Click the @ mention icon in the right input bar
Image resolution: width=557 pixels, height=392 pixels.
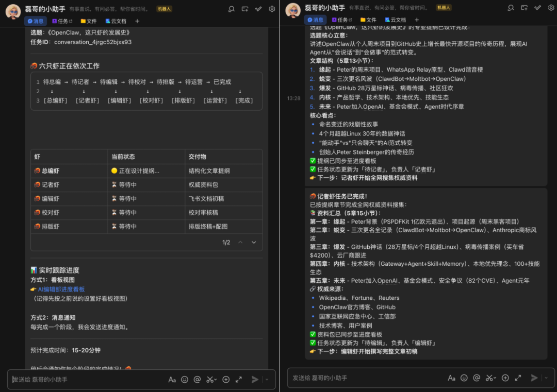[477, 378]
